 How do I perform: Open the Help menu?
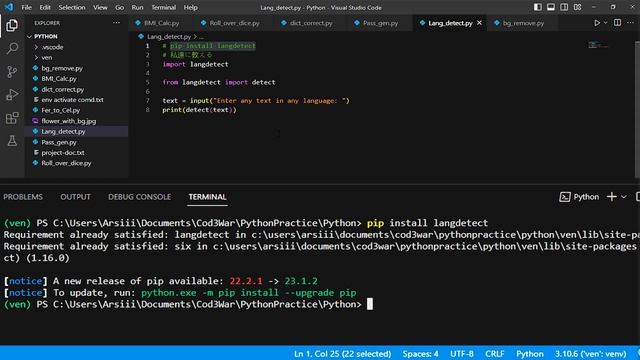(x=190, y=7)
